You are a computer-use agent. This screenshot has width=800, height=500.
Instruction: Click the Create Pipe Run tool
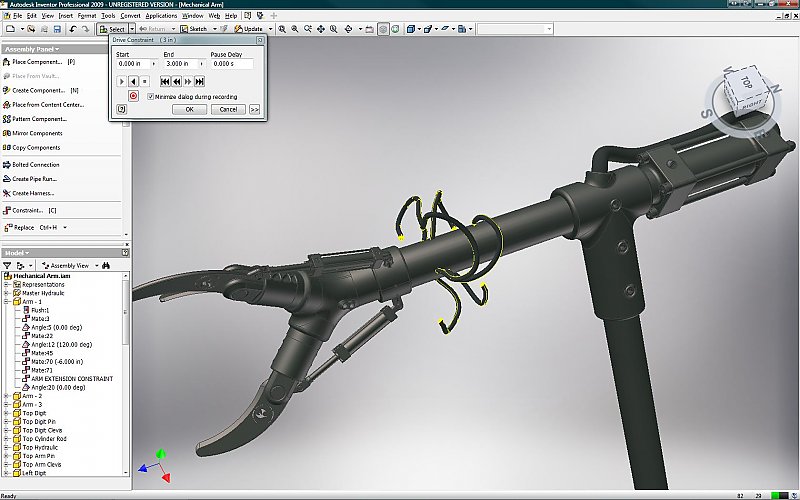30,179
